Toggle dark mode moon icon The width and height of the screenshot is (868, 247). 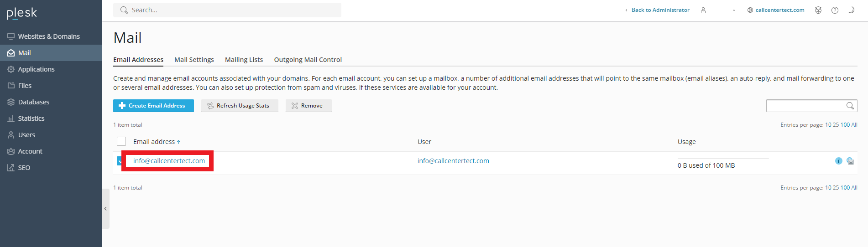click(851, 10)
